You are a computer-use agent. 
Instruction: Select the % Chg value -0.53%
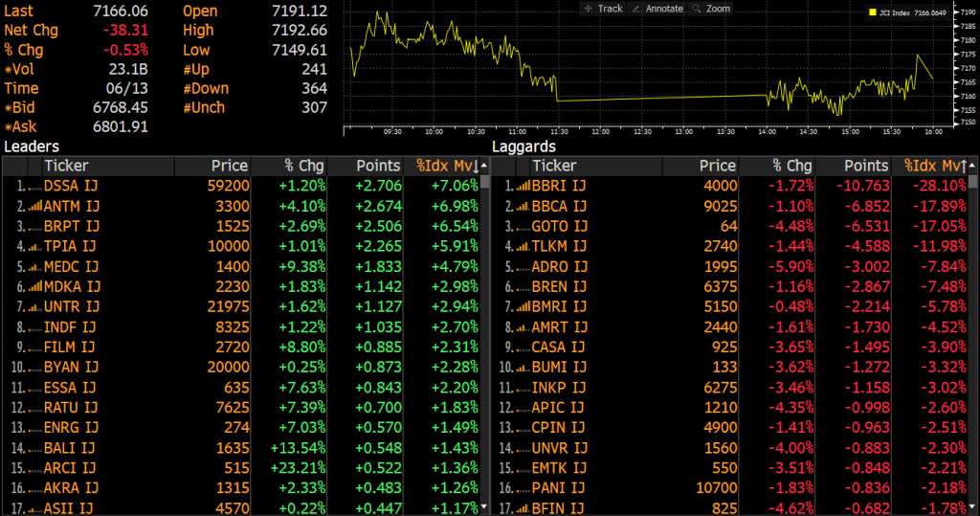(x=125, y=50)
